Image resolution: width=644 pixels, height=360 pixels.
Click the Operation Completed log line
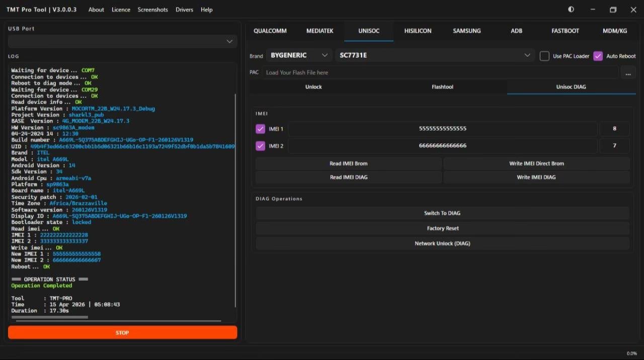coord(42,286)
